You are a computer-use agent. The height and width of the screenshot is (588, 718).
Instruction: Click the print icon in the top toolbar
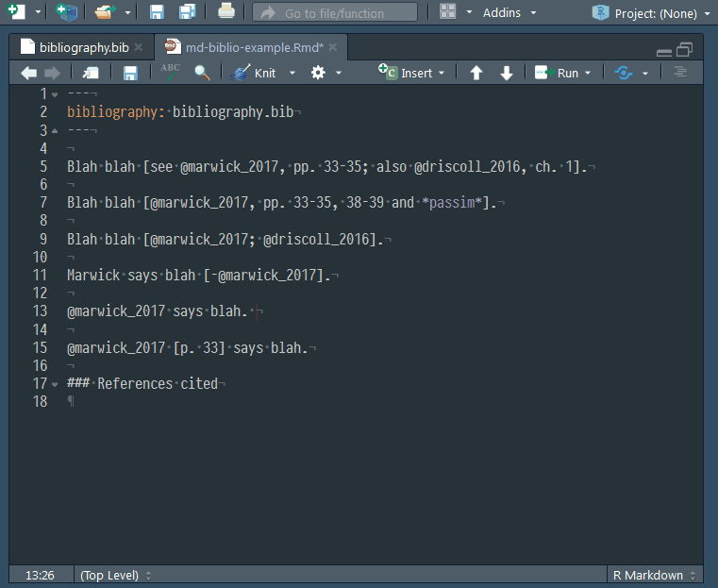click(x=226, y=12)
